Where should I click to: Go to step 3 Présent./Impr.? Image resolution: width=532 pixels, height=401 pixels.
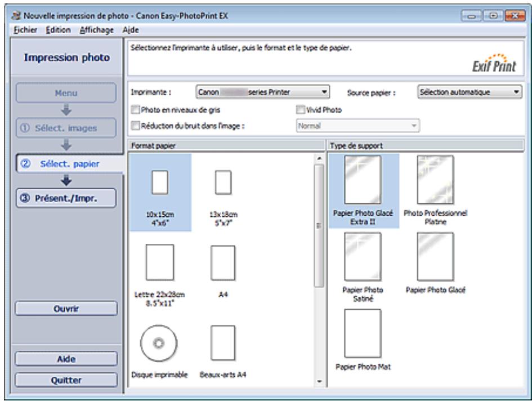tap(66, 198)
